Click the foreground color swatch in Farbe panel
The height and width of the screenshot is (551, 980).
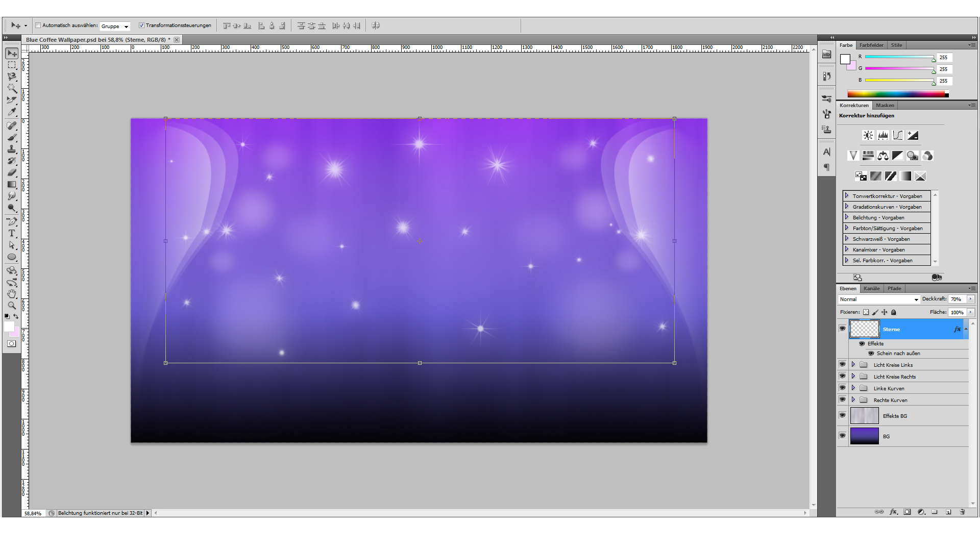tap(845, 59)
